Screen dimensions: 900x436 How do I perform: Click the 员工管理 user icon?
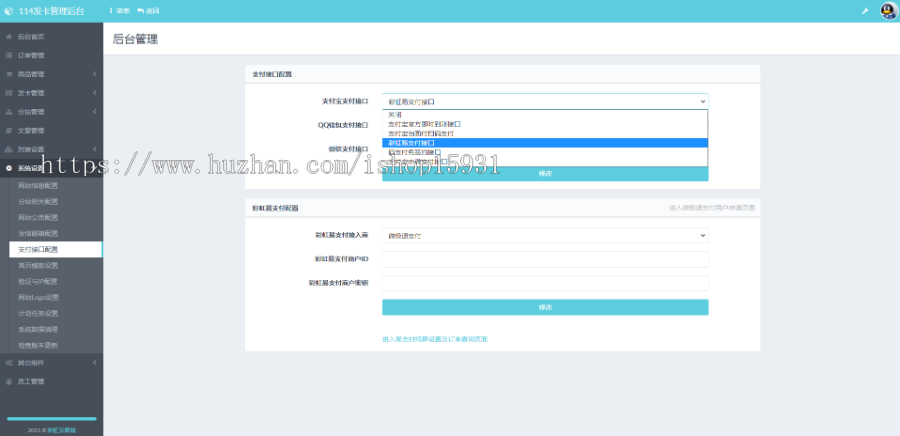click(x=9, y=381)
